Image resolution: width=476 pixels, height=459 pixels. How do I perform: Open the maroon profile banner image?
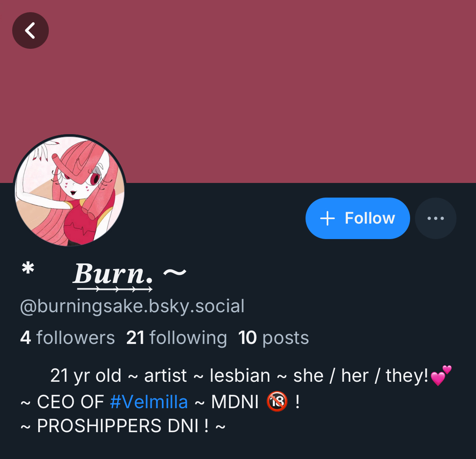(238, 91)
